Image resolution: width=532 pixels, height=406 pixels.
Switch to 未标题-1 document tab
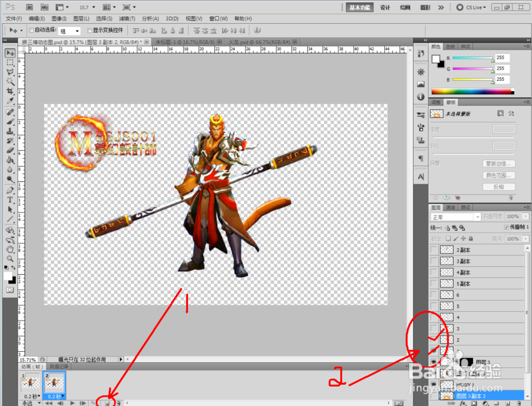tap(185, 42)
